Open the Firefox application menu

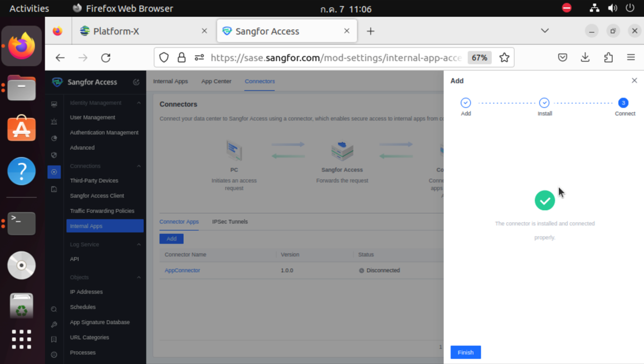[x=631, y=58]
